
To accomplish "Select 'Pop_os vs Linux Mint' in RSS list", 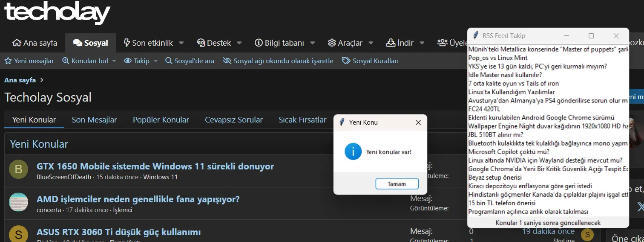I will click(x=498, y=58).
